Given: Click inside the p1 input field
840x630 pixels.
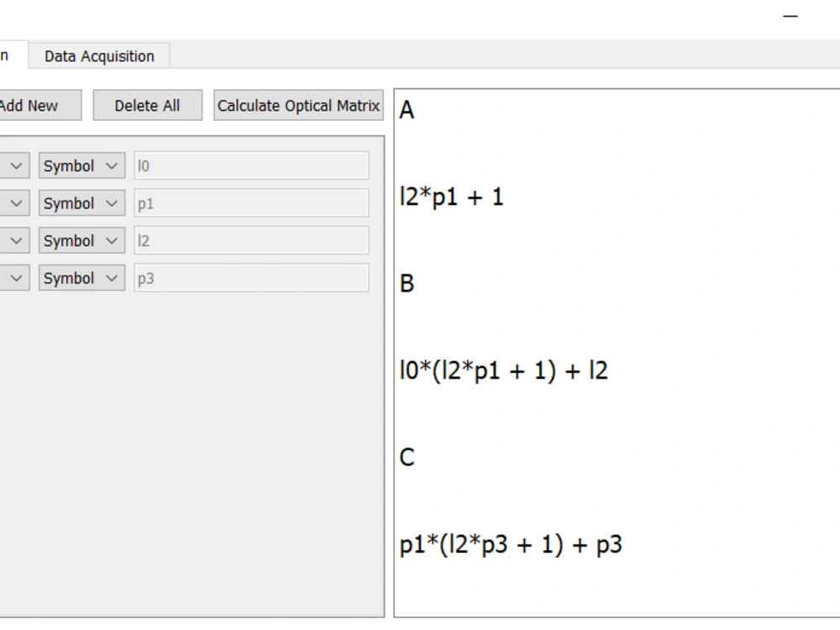Looking at the screenshot, I should coord(250,202).
